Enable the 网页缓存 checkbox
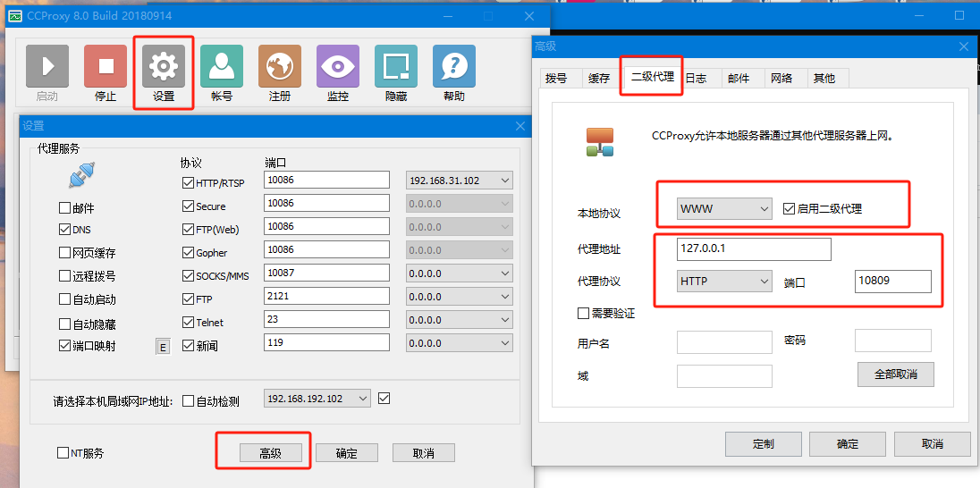Screen dimensions: 980x488 64,252
